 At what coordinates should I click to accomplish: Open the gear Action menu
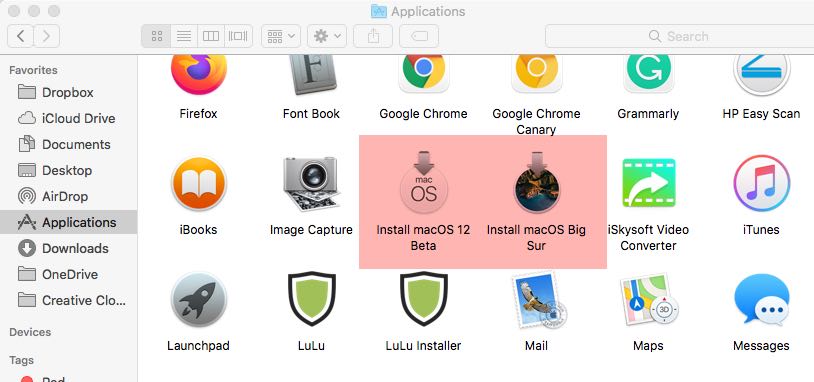click(327, 36)
